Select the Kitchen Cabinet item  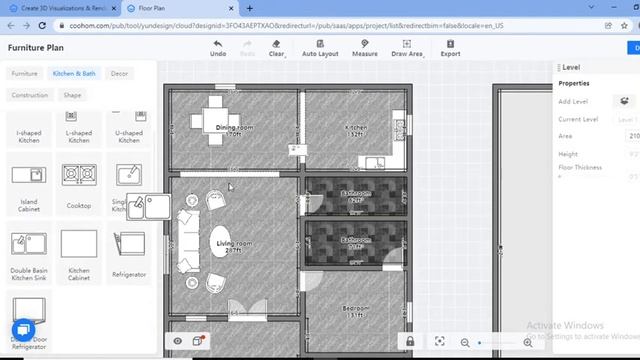(x=79, y=253)
